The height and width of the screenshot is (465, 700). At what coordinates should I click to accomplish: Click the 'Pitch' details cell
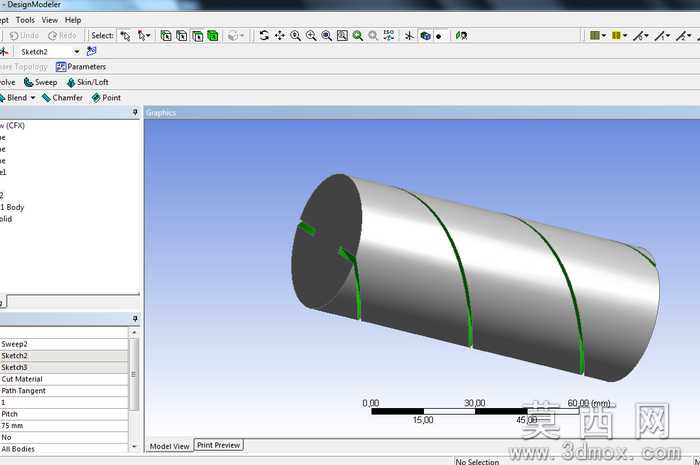click(x=64, y=414)
